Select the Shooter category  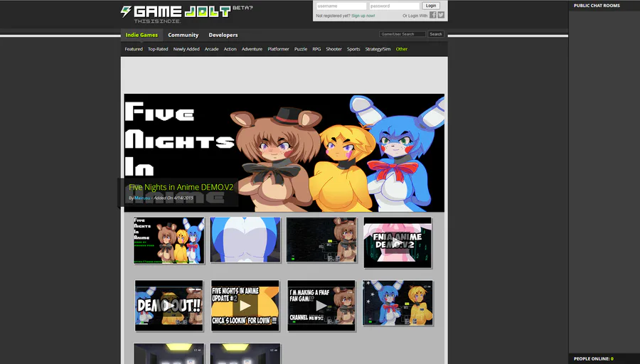click(x=334, y=49)
